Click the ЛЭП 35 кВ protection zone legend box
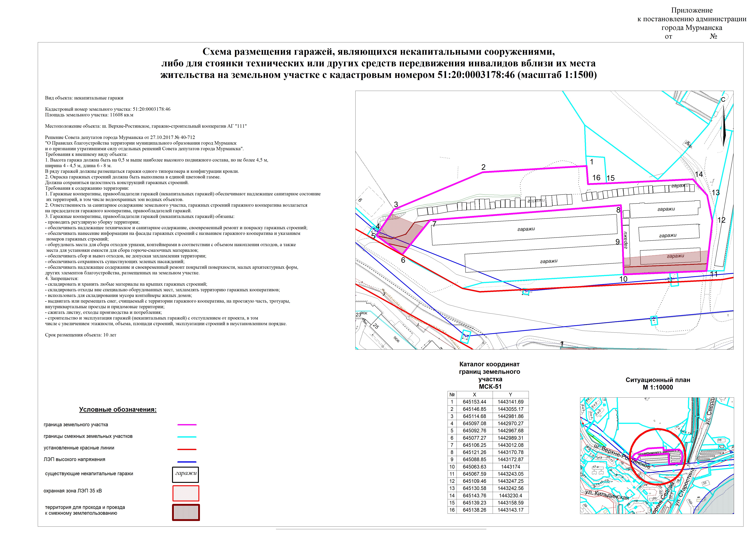Image resolution: width=756 pixels, height=535 pixels. [186, 493]
